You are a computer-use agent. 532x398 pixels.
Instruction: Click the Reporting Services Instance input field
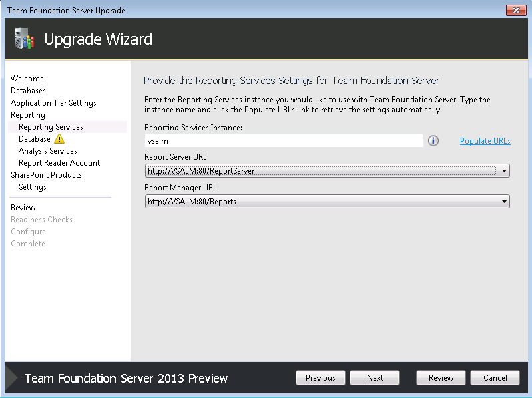pos(284,140)
